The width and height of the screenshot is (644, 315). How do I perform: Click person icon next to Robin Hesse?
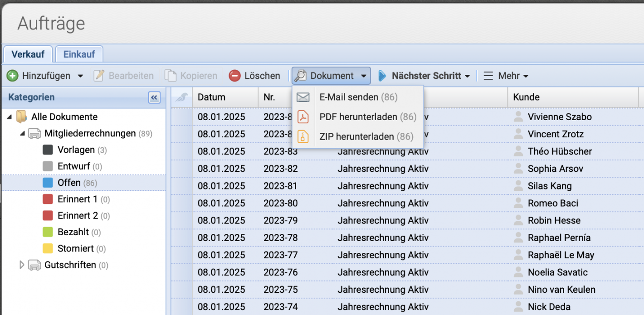pos(518,220)
